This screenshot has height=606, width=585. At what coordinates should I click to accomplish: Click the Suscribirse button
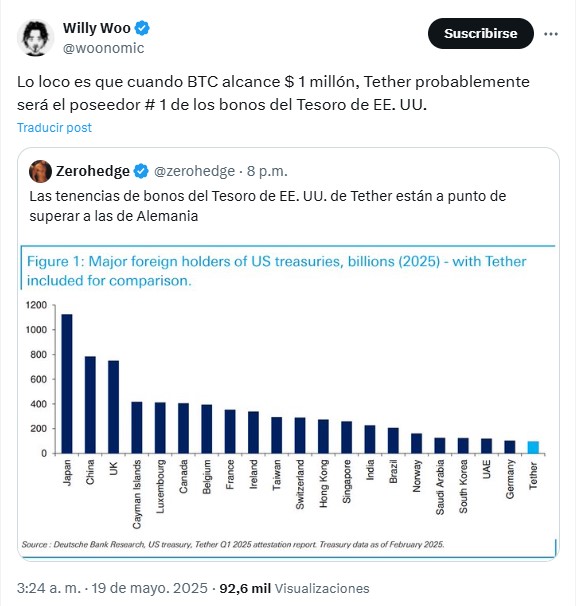[481, 34]
